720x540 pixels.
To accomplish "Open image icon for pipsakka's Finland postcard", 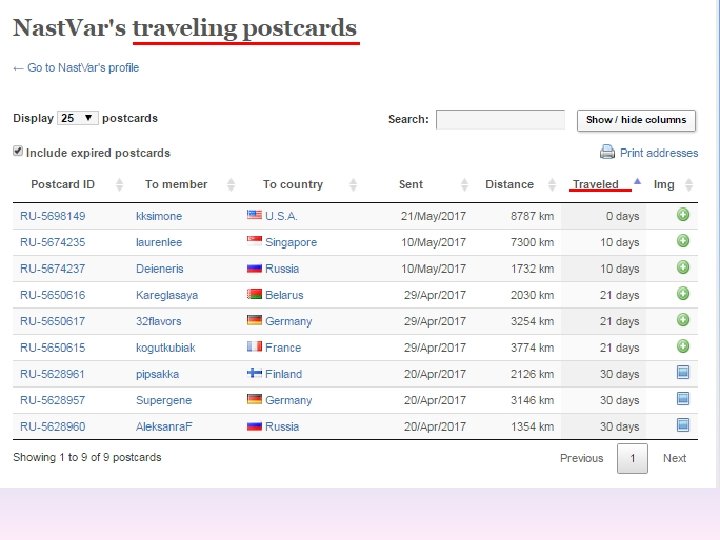I will coord(683,372).
